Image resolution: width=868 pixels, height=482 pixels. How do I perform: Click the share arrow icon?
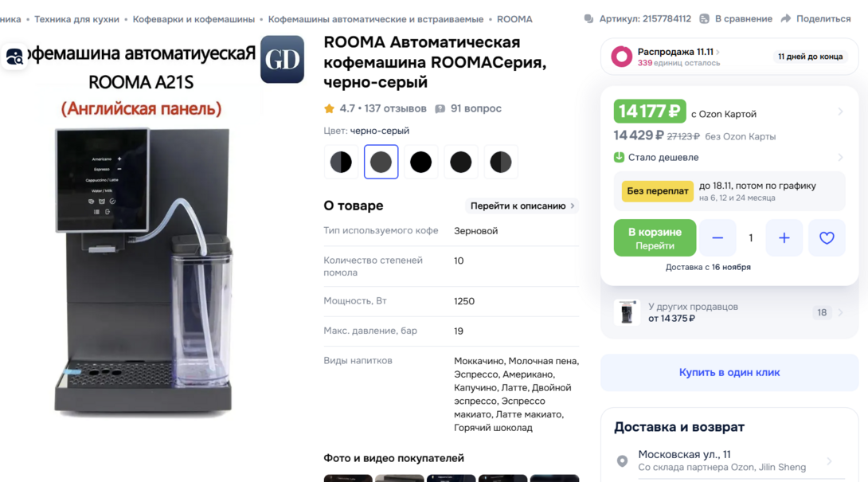786,18
